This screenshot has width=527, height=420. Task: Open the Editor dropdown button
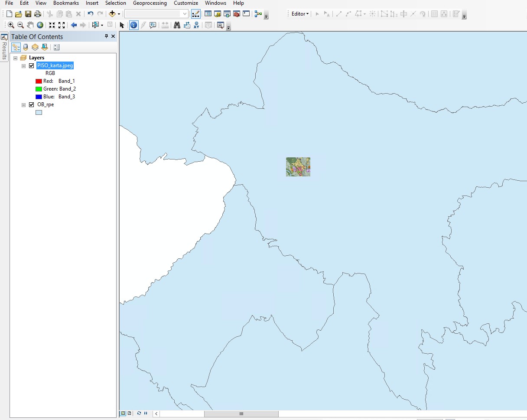(300, 14)
